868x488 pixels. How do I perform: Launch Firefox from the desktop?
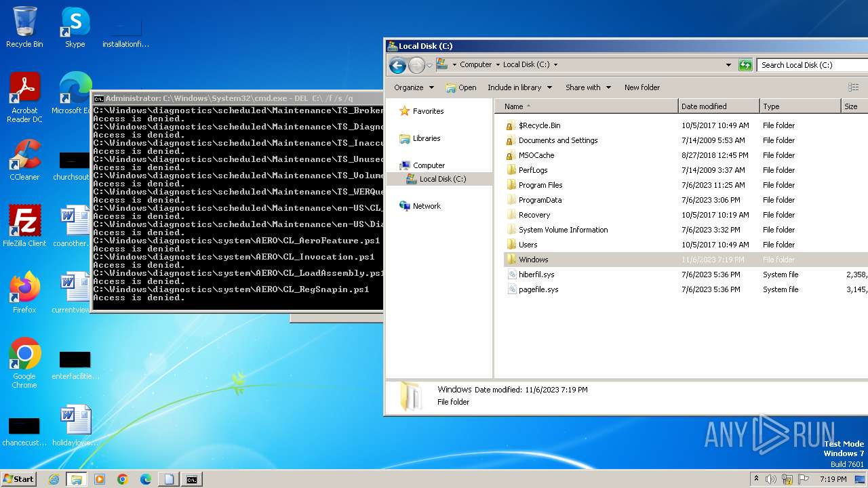pos(24,293)
